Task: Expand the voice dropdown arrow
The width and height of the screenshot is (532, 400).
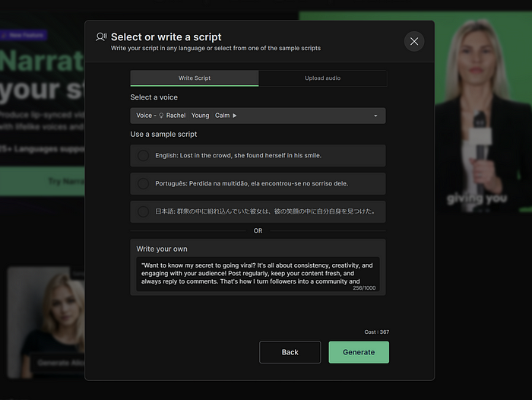Action: 375,116
